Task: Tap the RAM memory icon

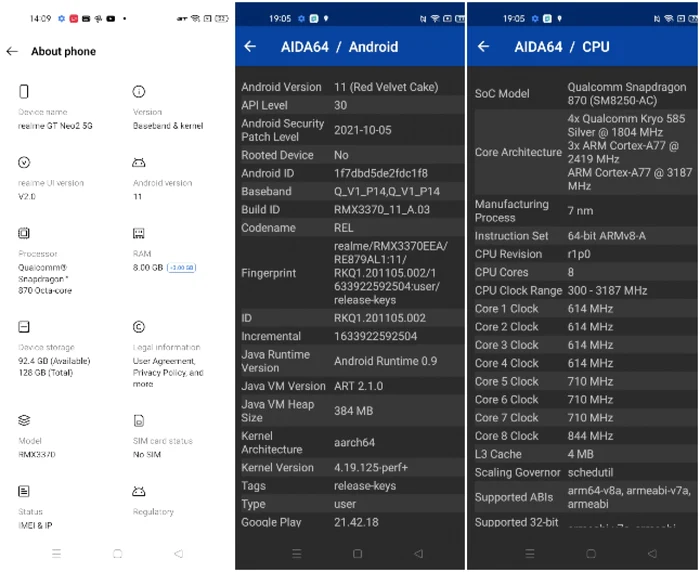Action: 139,233
